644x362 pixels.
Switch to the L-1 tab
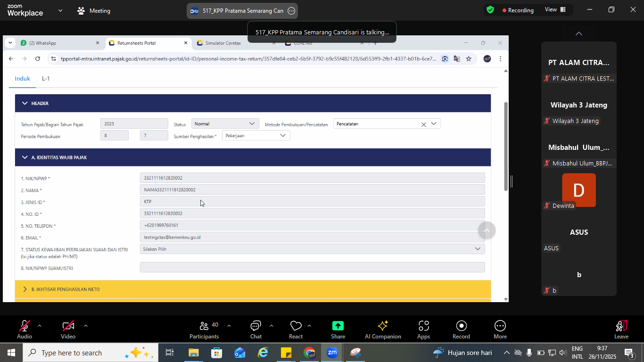[x=46, y=79]
